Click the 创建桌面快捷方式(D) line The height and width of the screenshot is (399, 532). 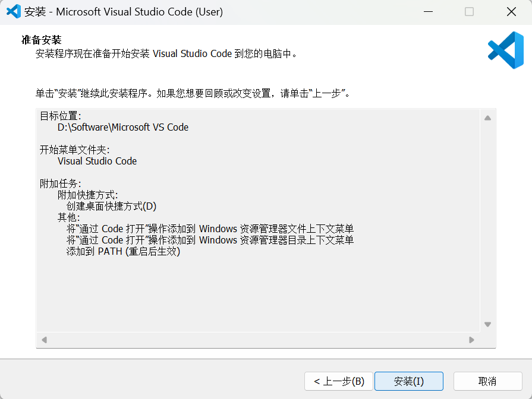point(111,206)
